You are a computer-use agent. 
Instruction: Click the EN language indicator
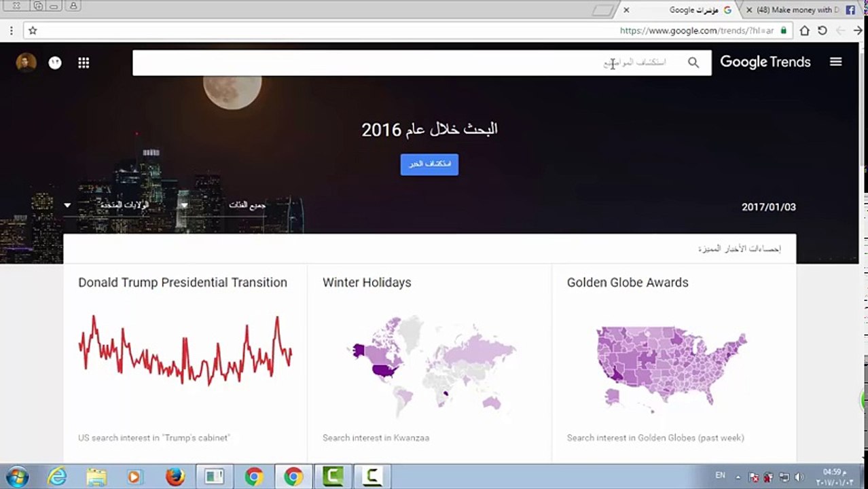(720, 475)
